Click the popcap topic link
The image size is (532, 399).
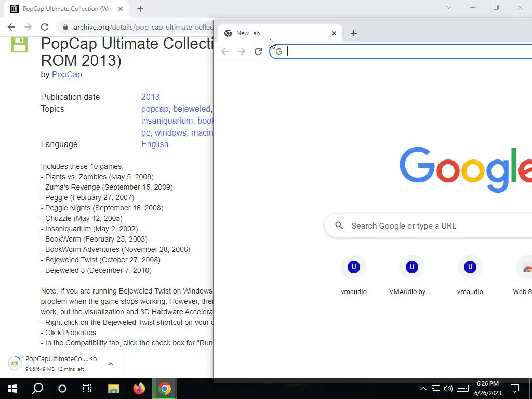155,109
